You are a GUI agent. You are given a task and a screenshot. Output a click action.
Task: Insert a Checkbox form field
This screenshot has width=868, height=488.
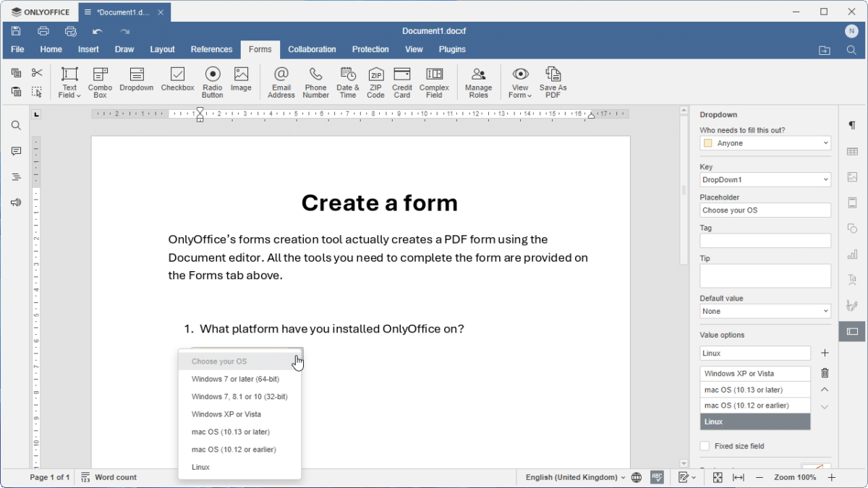click(x=177, y=81)
